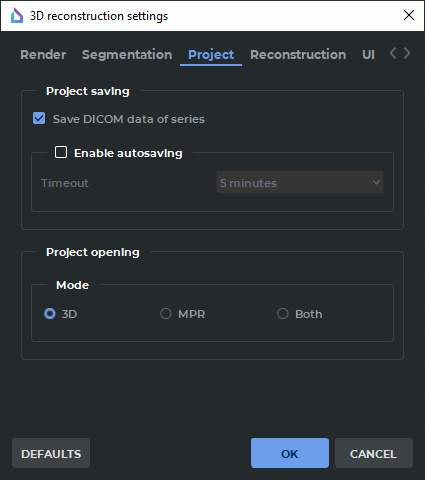This screenshot has width=425, height=480.
Task: Click the application logo in title bar
Action: (17, 16)
